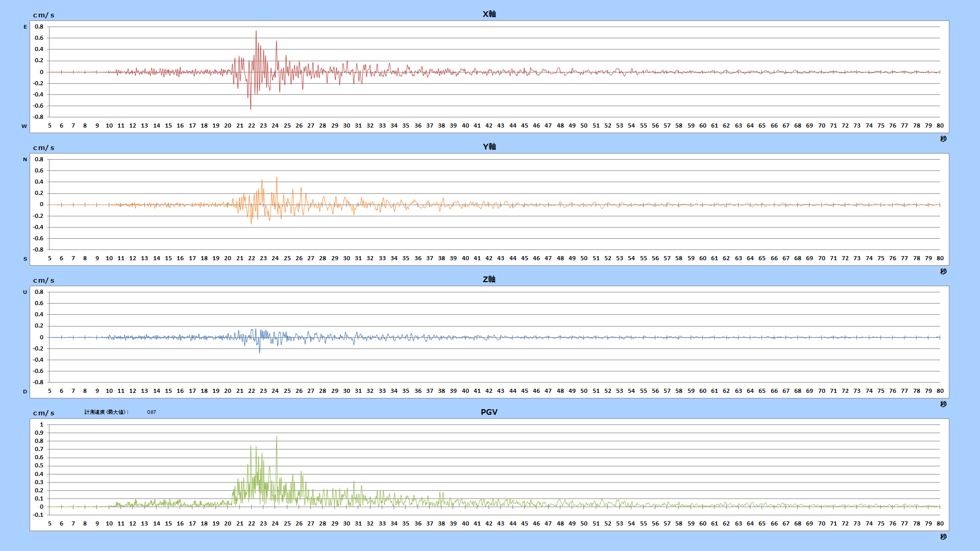Select the cm/s unit label above PGV chart
The width and height of the screenshot is (980, 551).
point(43,413)
